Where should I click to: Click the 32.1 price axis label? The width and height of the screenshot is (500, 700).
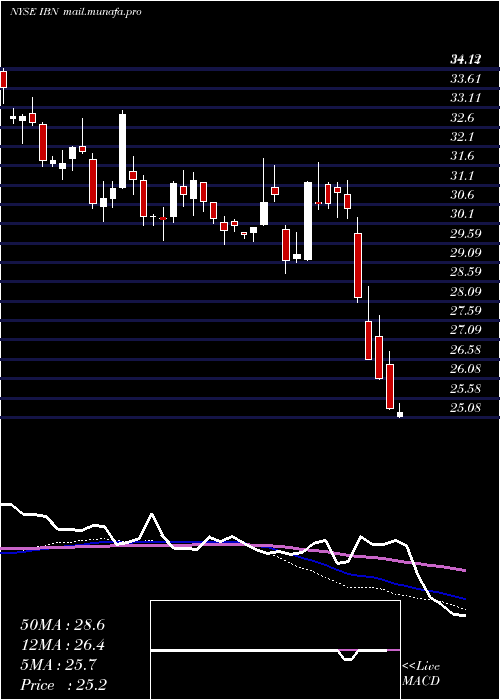462,137
